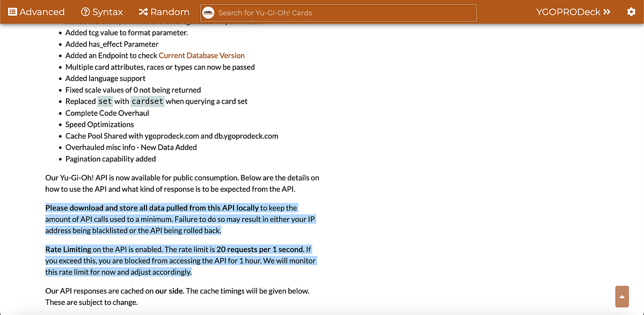Click the Random shuffle icon
The width and height of the screenshot is (644, 315).
(x=143, y=11)
